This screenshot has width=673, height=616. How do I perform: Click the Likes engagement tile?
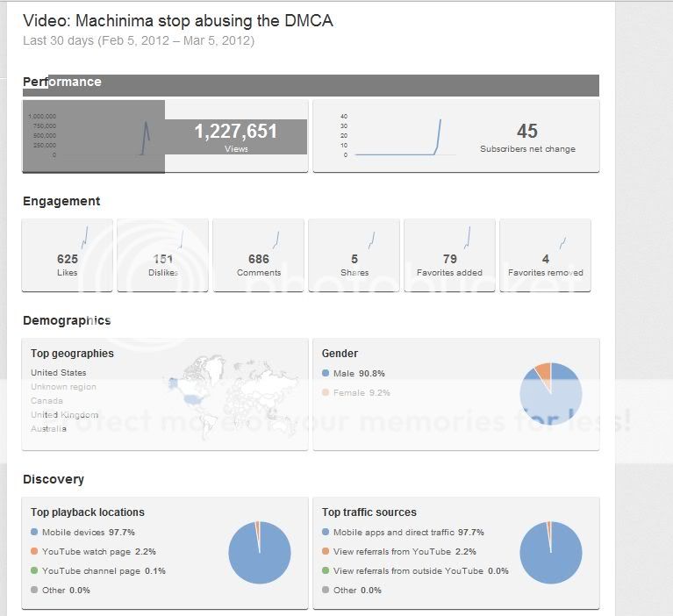(68, 255)
